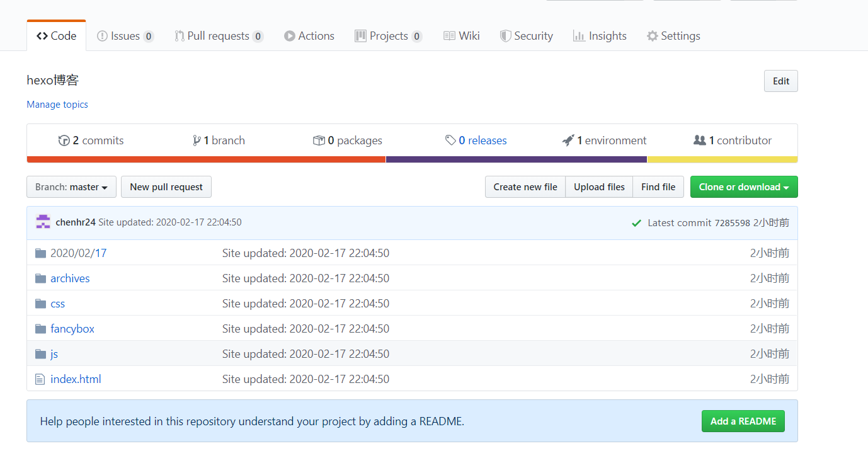Click the purple language bar segment
The height and width of the screenshot is (463, 868).
pos(516,159)
